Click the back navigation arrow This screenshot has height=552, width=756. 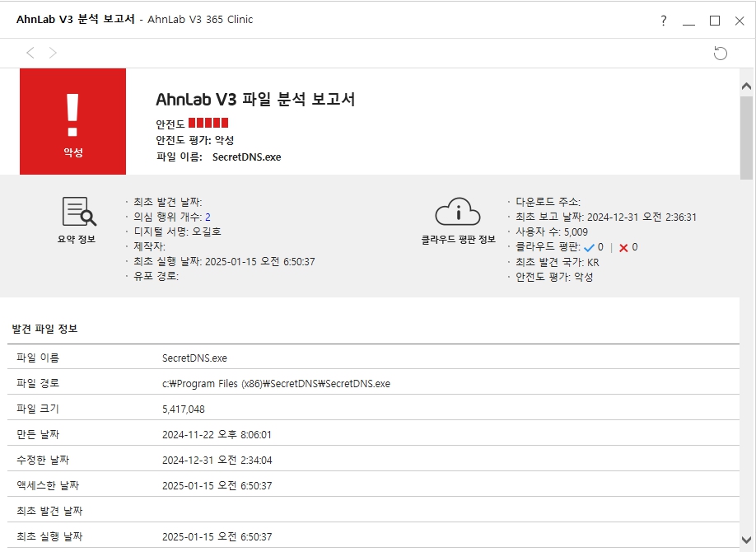point(30,53)
